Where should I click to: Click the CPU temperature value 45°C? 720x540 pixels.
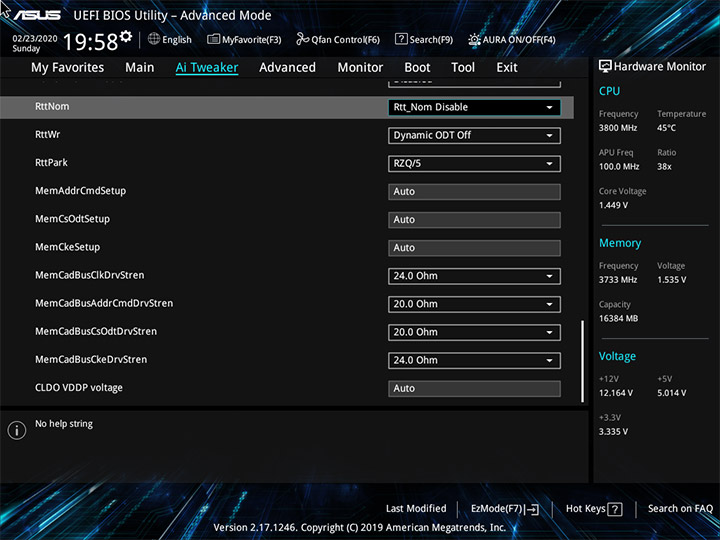click(666, 128)
